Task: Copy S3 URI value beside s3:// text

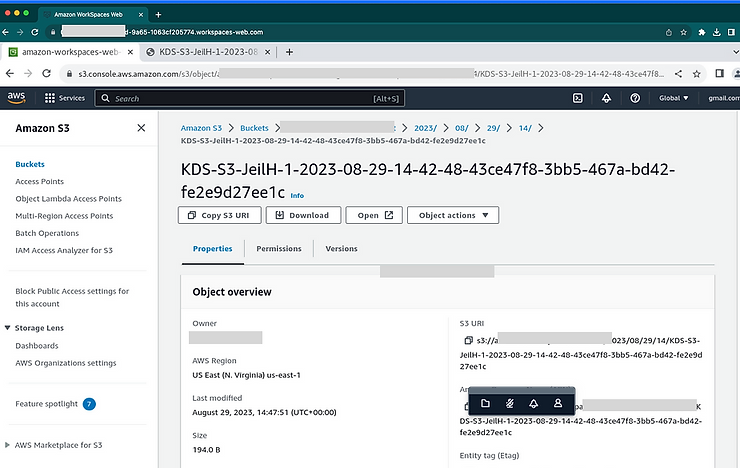Action: [468, 340]
